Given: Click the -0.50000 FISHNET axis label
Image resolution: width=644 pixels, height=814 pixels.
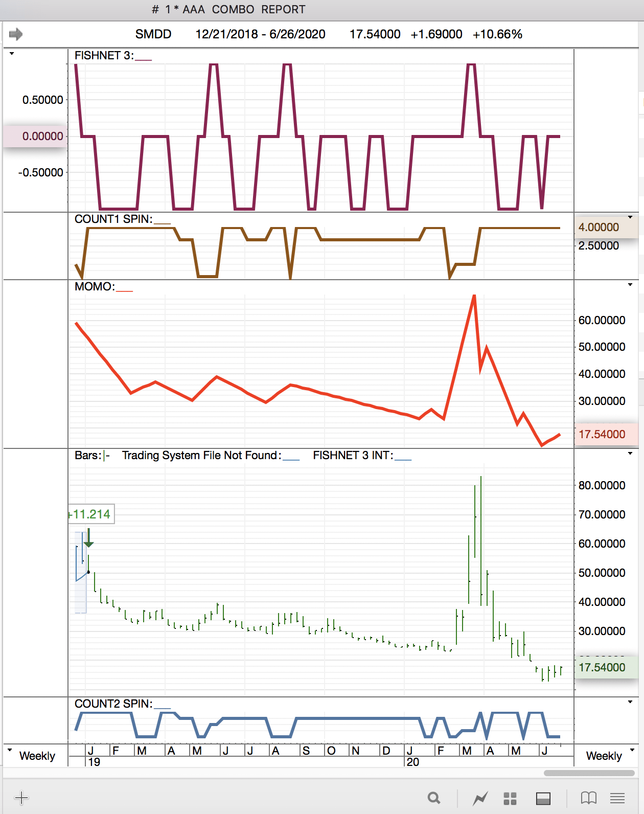Looking at the screenshot, I should (40, 172).
